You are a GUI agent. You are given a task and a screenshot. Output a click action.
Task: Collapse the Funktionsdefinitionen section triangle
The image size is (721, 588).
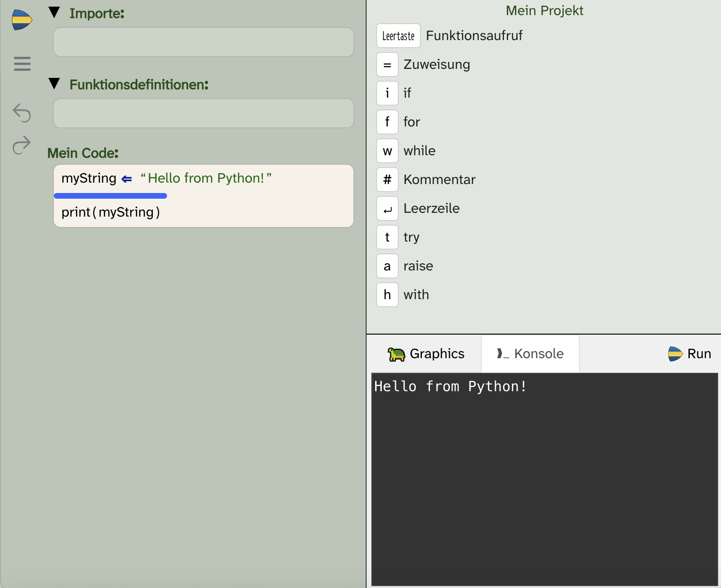[55, 84]
